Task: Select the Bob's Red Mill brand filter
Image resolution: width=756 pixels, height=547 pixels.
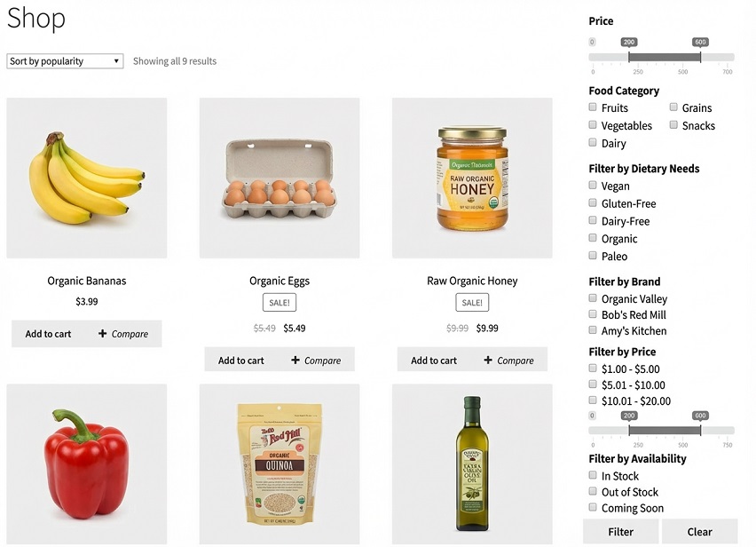Action: click(x=593, y=314)
